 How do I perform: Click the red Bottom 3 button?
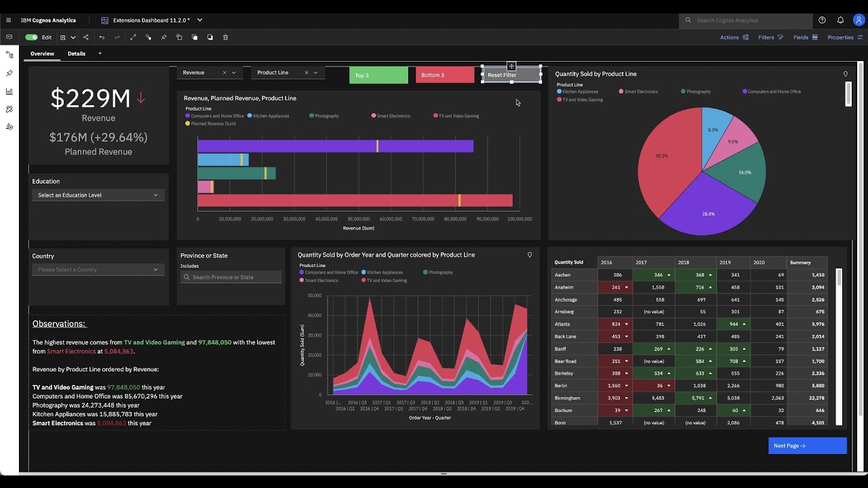coord(445,75)
